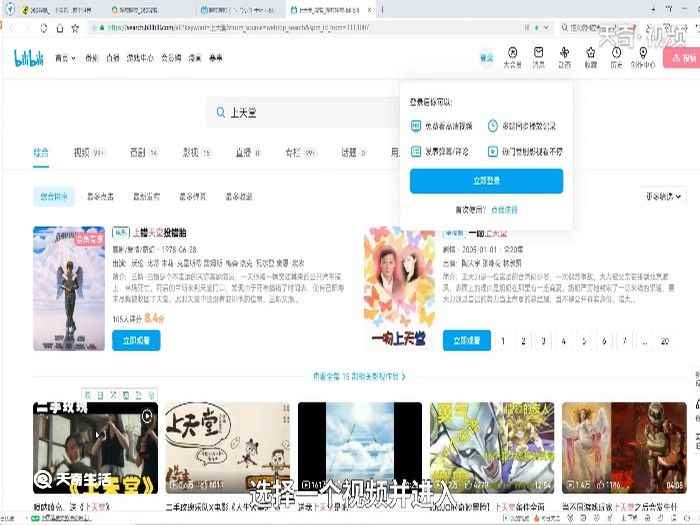Screen dimensions: 700x525
Task: Click the watch-later icon on the 二手玫瑰 thumbnail
Action: [146, 416]
